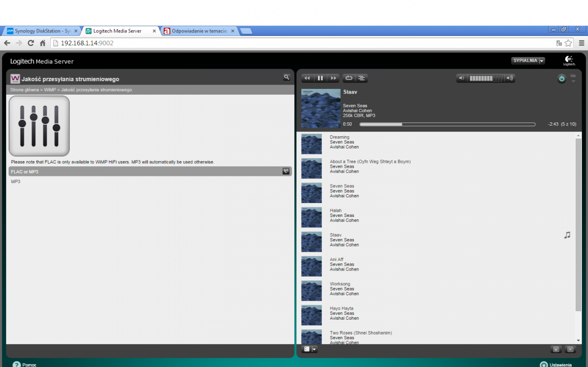The image size is (588, 367).
Task: Open Pomoc help
Action: coord(24,365)
